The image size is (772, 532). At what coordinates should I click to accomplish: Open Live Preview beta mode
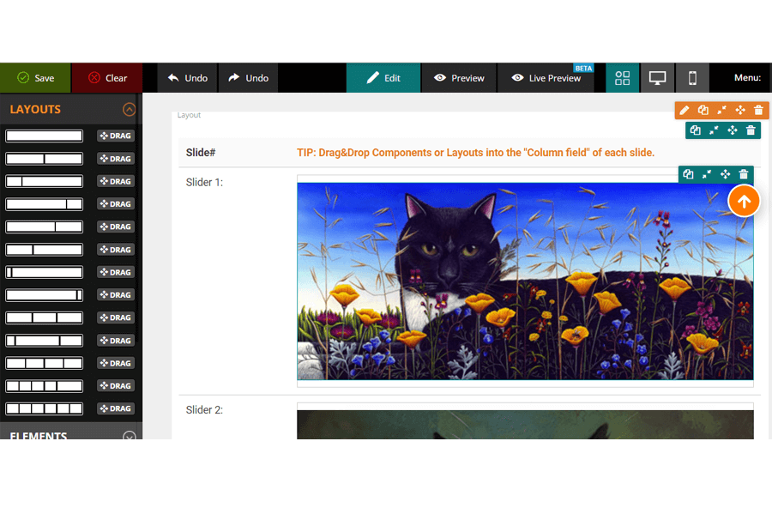point(546,78)
